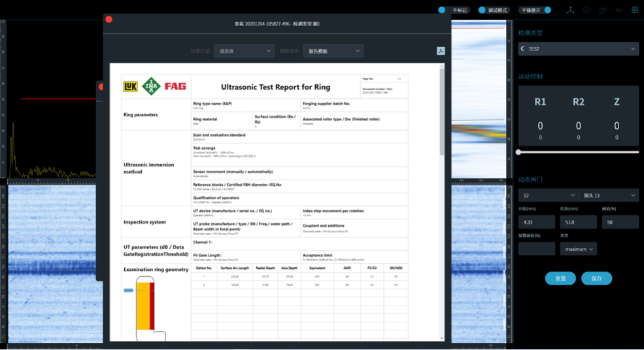Open the 报告模板 template dropdown

[333, 51]
